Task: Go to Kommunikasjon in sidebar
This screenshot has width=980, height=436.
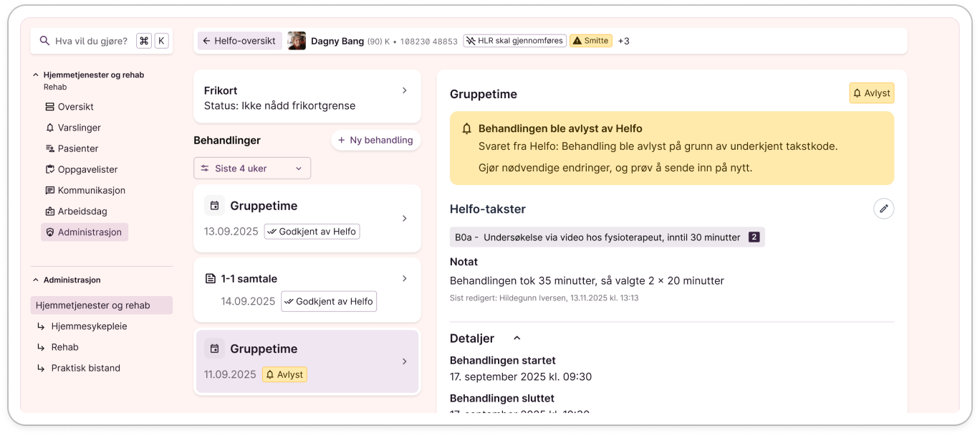Action: click(91, 190)
